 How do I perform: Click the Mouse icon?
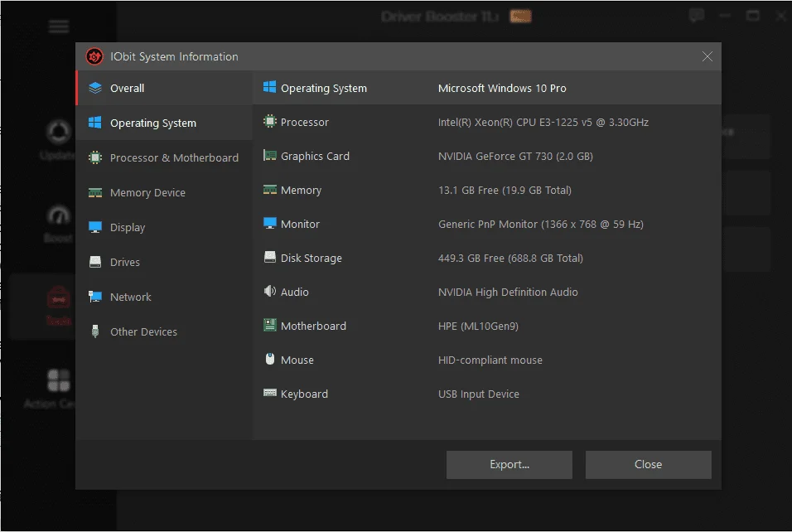point(270,359)
